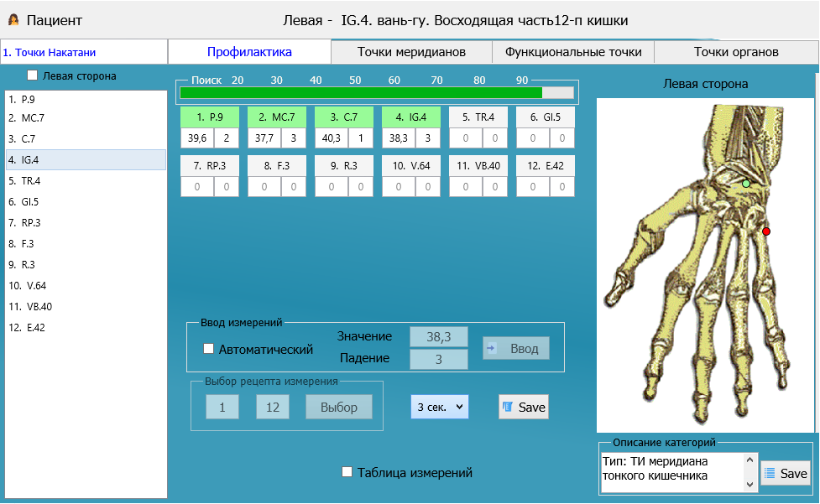Click the red point marker on hand
The width and height of the screenshot is (820, 504).
pos(765,231)
